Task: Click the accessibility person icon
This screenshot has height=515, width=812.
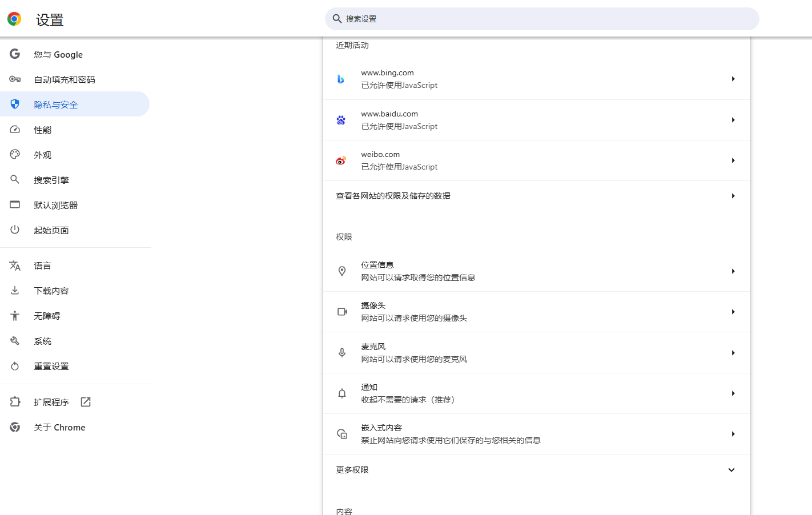Action: pyautogui.click(x=15, y=316)
